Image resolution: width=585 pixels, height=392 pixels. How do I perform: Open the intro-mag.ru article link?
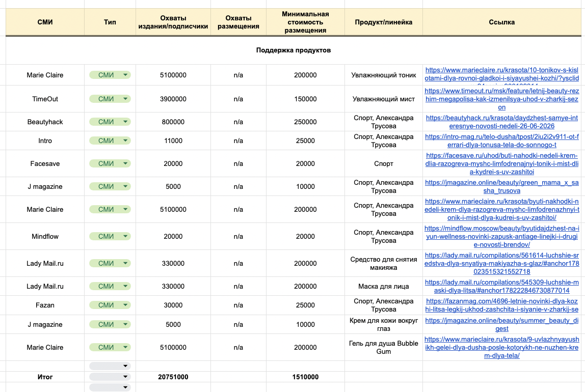point(502,141)
